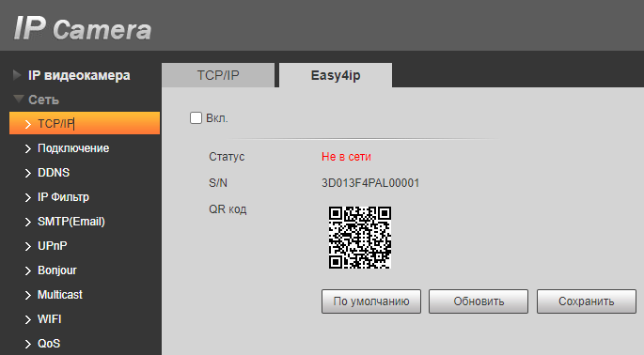Viewport: 644px width, 355px height.
Task: Select Multicast in the sidebar
Action: [x=60, y=295]
